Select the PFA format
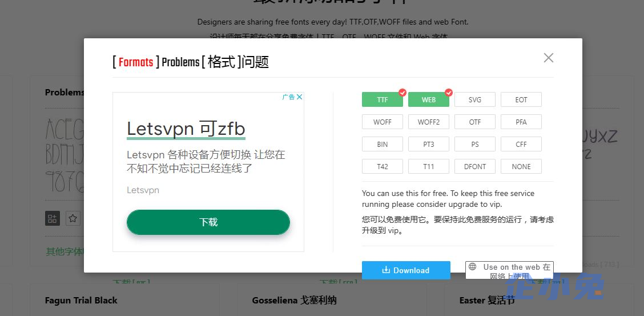Image resolution: width=644 pixels, height=316 pixels. (x=521, y=122)
